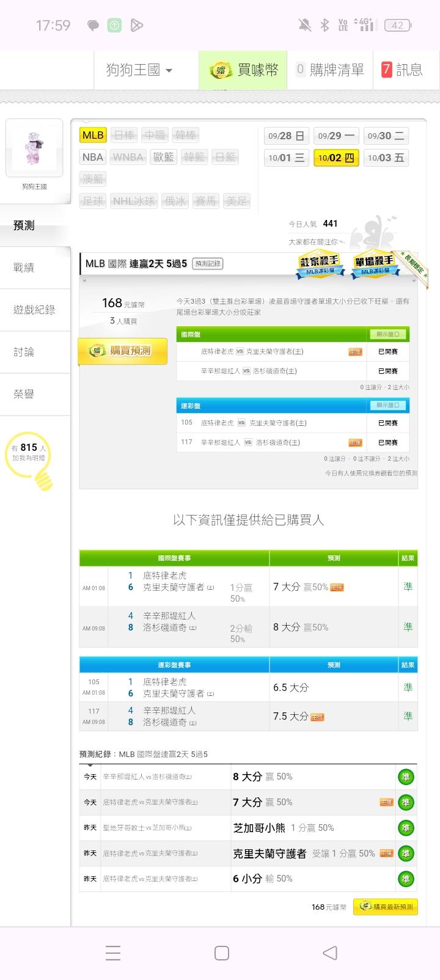Tap the 莊家殺手 badge icon

pos(318,265)
